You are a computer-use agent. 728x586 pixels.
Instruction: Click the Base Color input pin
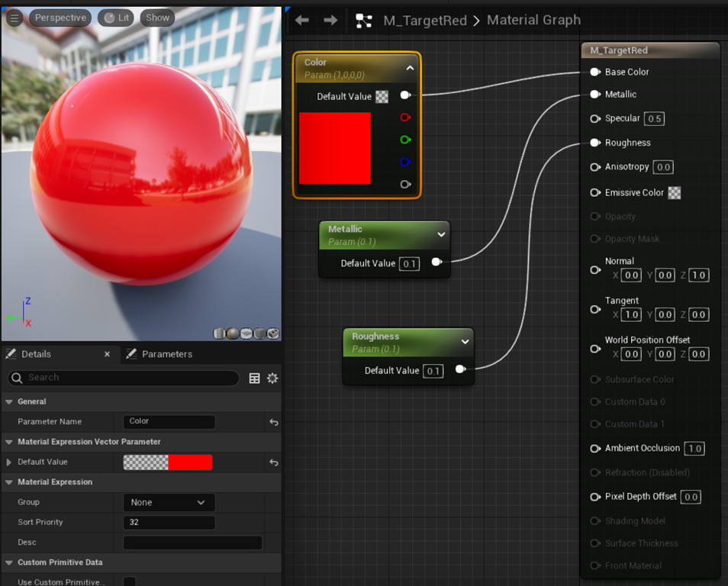595,72
